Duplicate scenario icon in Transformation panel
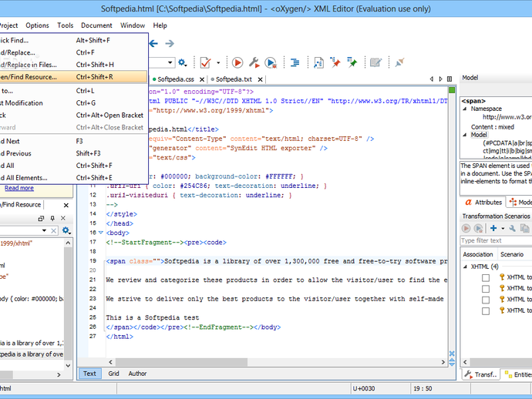The height and width of the screenshot is (399, 532). [525, 229]
